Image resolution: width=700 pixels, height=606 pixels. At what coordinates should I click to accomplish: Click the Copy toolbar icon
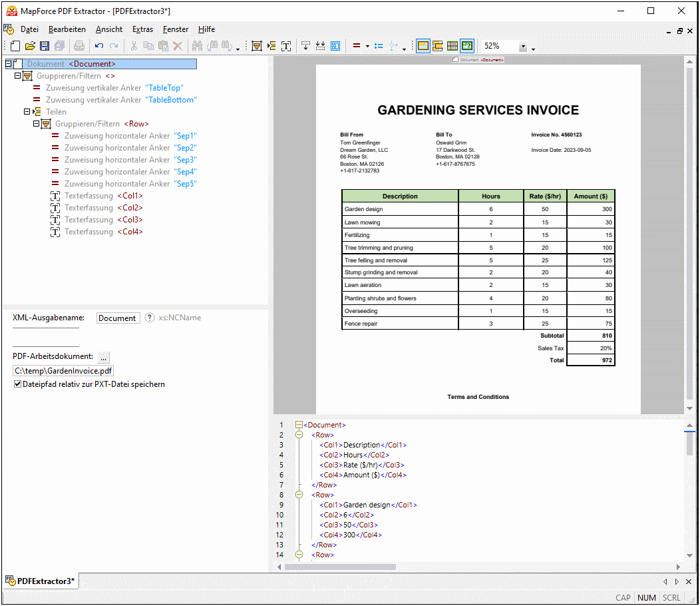click(x=148, y=46)
